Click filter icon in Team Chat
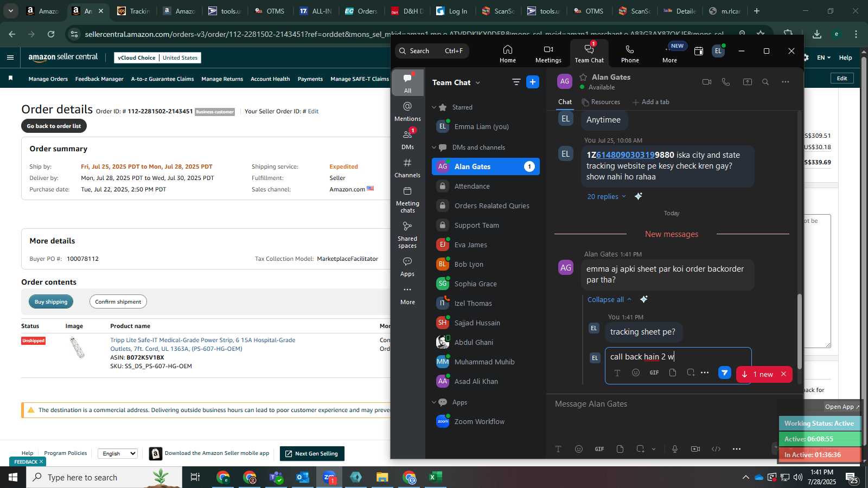 click(516, 82)
